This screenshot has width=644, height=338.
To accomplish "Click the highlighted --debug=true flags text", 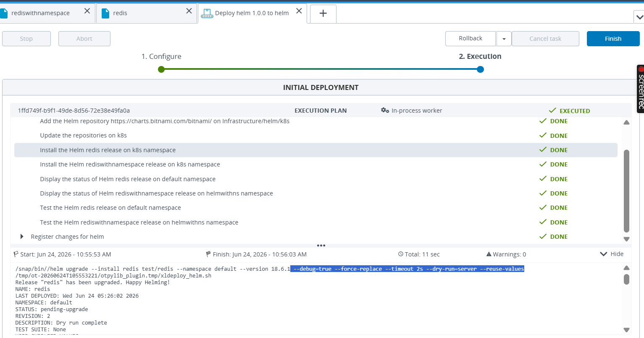I will [x=407, y=269].
